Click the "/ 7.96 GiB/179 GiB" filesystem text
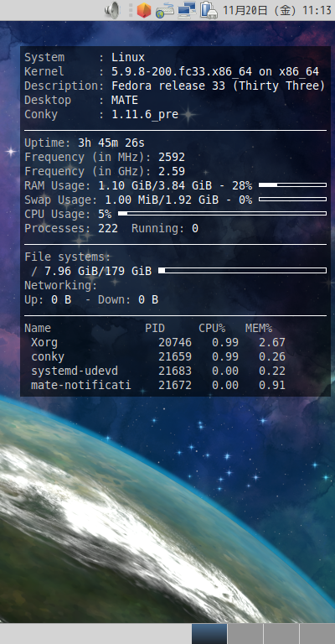The height and width of the screenshot is (644, 335). coord(91,271)
